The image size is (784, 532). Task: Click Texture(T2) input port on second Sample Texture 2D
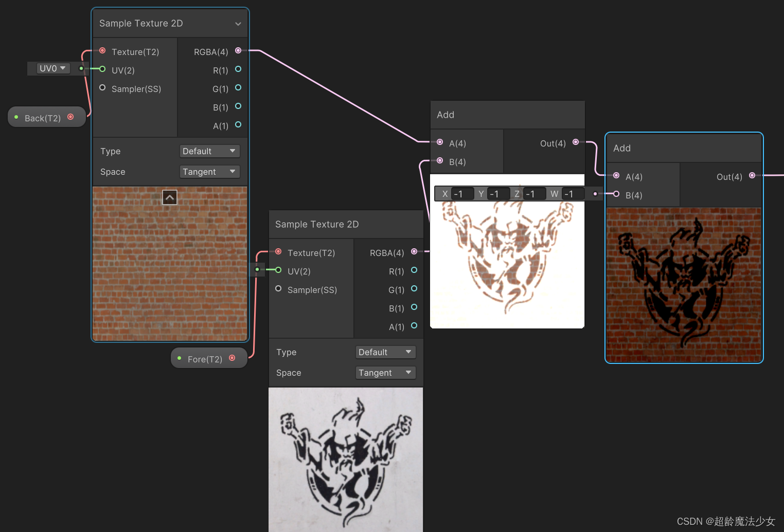278,251
